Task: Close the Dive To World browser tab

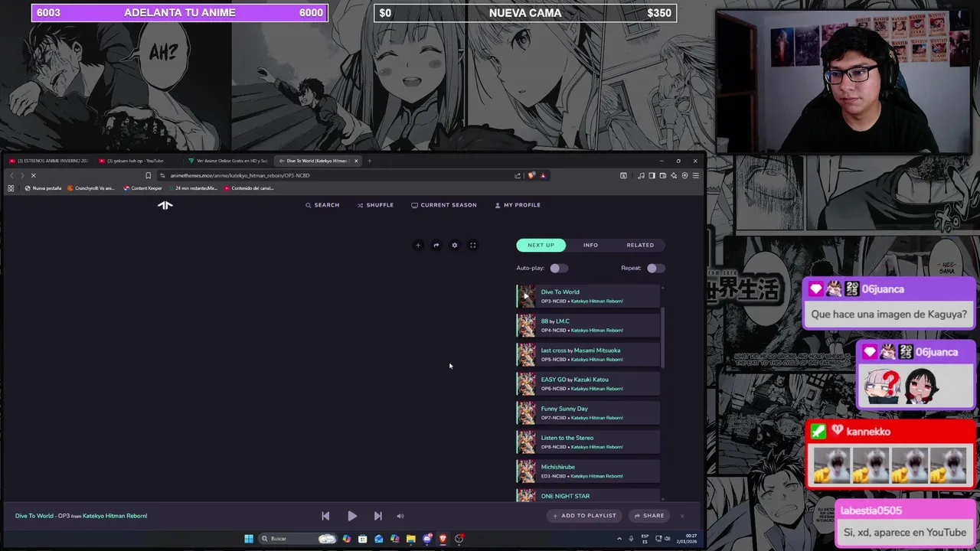Action: [356, 161]
